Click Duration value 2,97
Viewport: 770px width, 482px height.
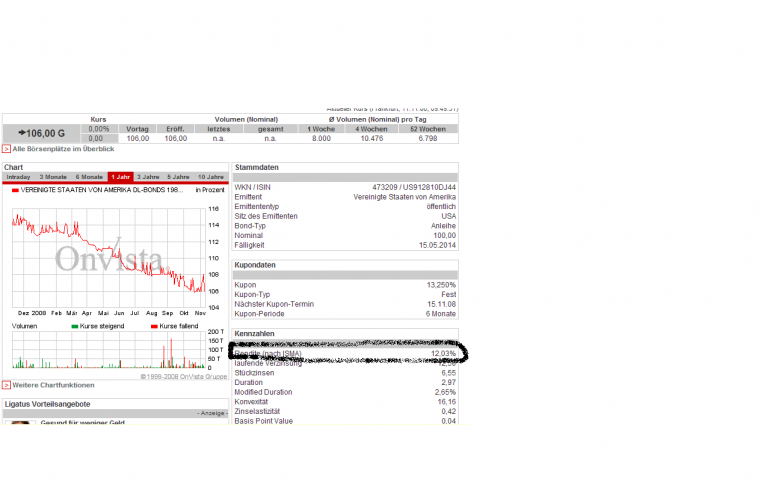[448, 382]
